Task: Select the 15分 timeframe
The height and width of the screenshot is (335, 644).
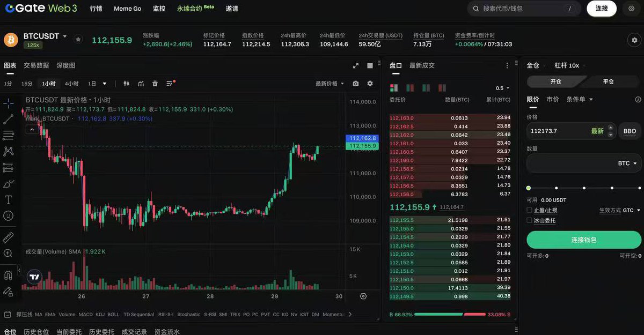Action: (x=27, y=84)
